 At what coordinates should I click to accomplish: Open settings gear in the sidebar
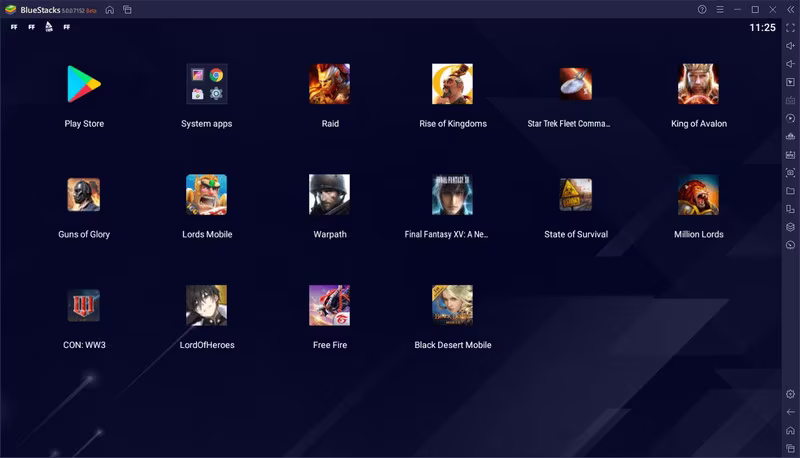point(790,394)
